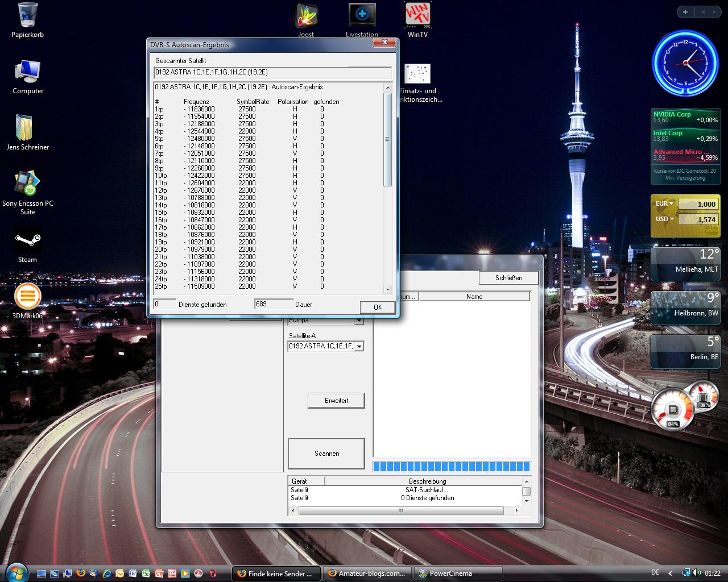Viewport: 728px width, 582px height.
Task: Click the scan results list down-arrow scrollbar
Action: point(388,289)
